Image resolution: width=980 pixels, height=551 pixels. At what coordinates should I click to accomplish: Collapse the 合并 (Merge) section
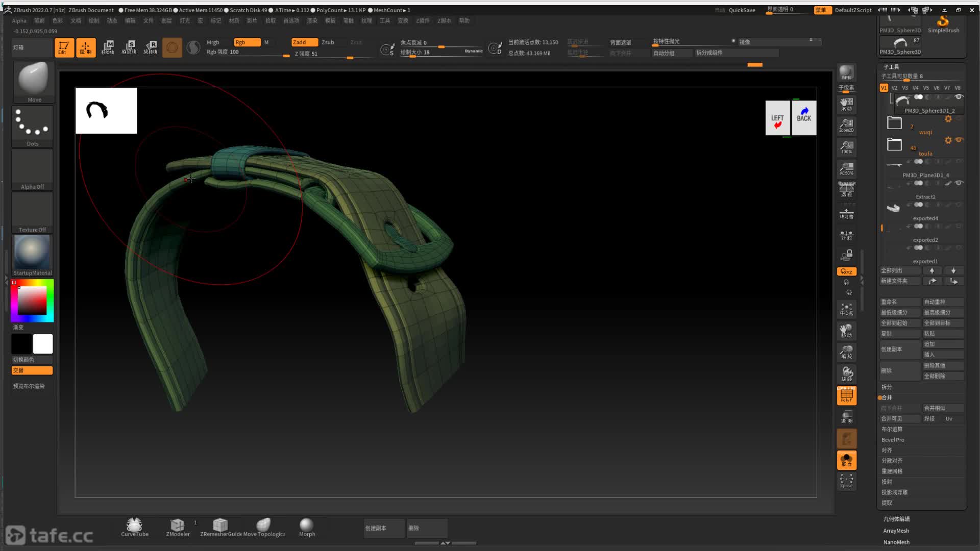coord(887,397)
